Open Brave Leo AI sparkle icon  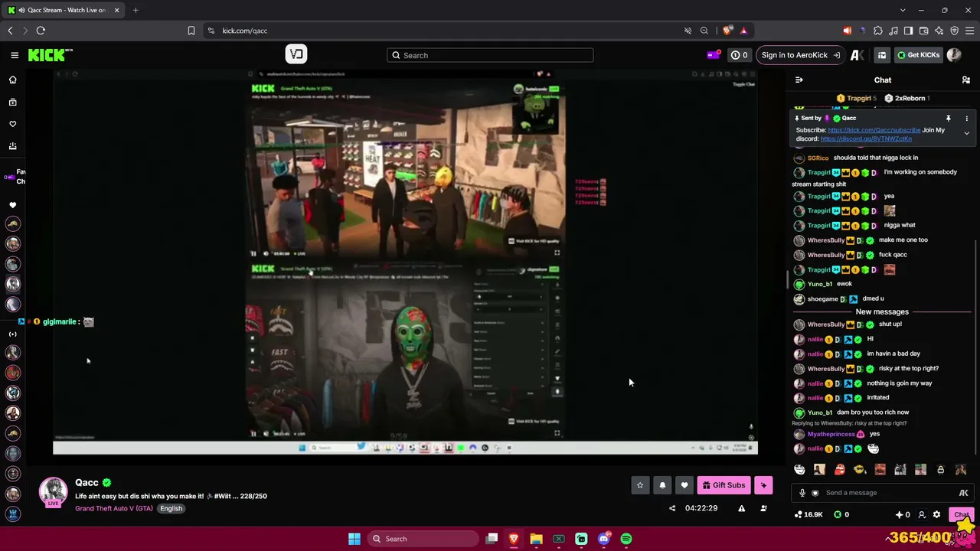[x=939, y=31]
